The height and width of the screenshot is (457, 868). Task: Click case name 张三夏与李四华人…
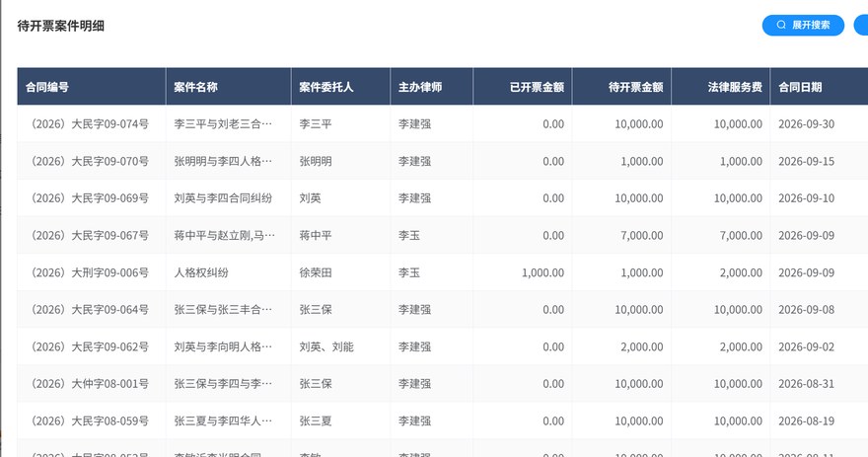click(x=223, y=421)
